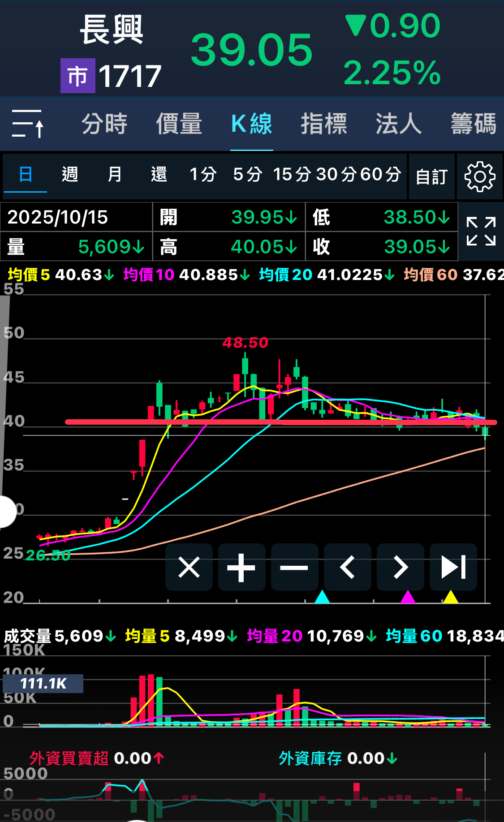Move chart cursor right one candle

pos(400,567)
